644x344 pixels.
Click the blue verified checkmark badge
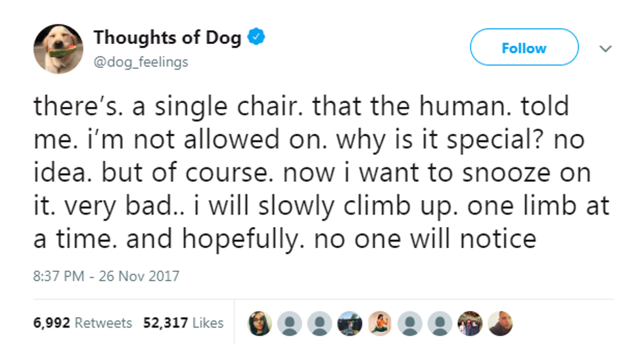click(257, 38)
